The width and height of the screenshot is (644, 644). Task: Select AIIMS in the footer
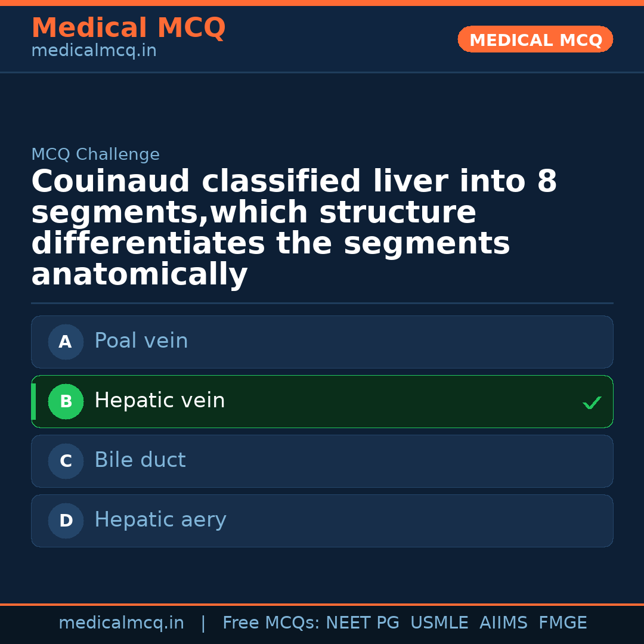(x=503, y=623)
